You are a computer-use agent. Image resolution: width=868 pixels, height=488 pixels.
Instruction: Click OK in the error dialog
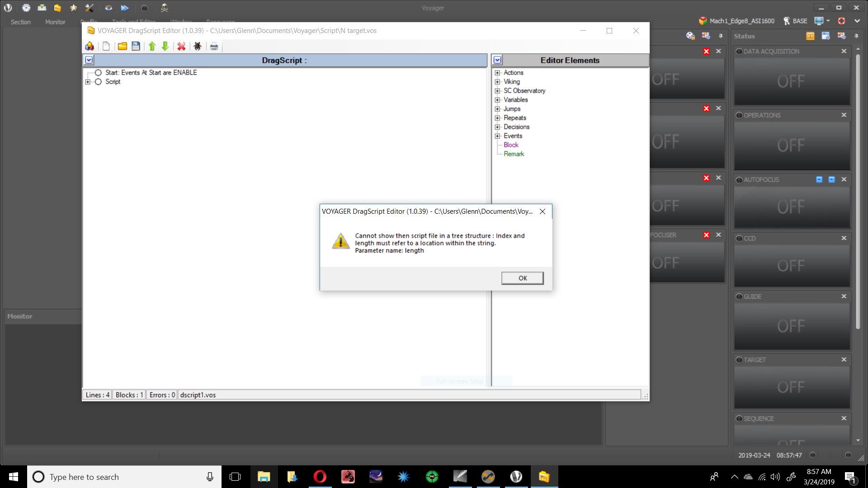pyautogui.click(x=523, y=278)
